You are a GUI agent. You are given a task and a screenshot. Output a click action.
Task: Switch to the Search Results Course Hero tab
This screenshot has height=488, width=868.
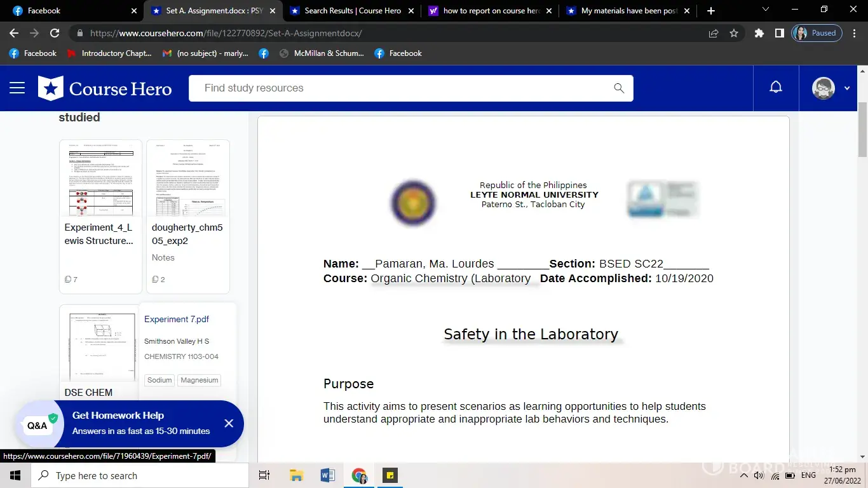pyautogui.click(x=351, y=11)
